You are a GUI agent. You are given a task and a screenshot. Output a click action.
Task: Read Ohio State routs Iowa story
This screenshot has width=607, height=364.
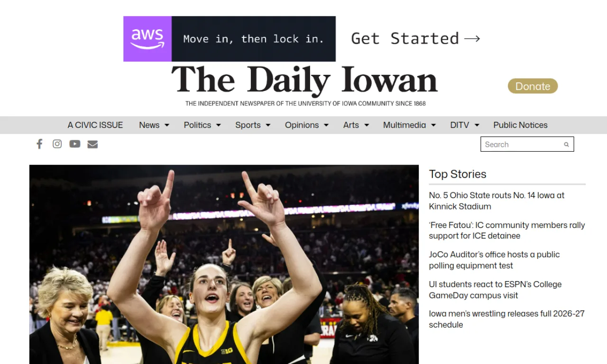(497, 201)
